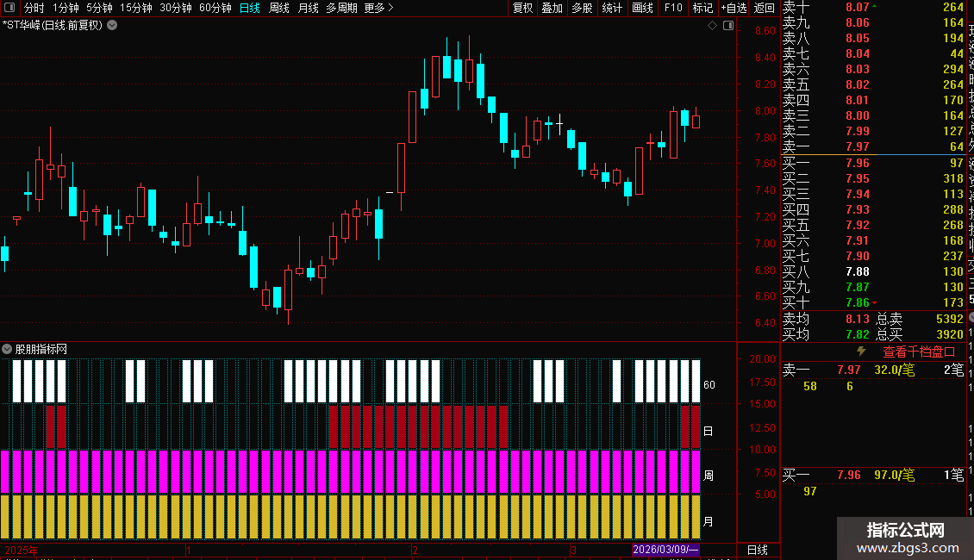Image resolution: width=974 pixels, height=560 pixels.
Task: Click the 32.0/笔 value in 卖一 detail
Action: click(x=895, y=370)
